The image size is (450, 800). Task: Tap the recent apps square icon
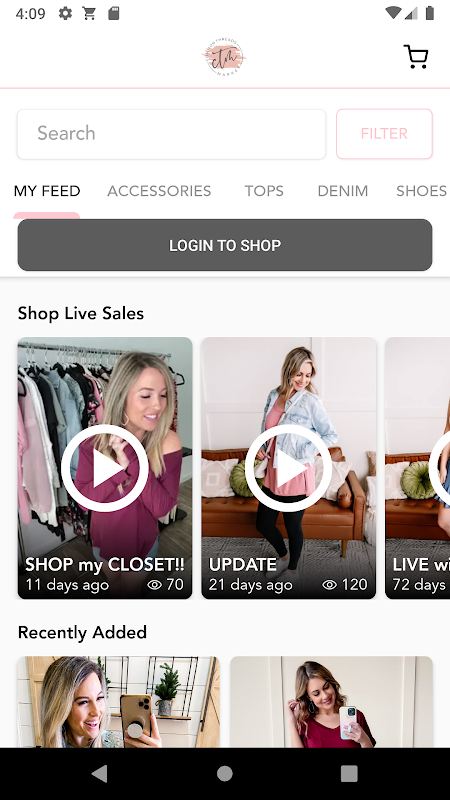pyautogui.click(x=349, y=773)
